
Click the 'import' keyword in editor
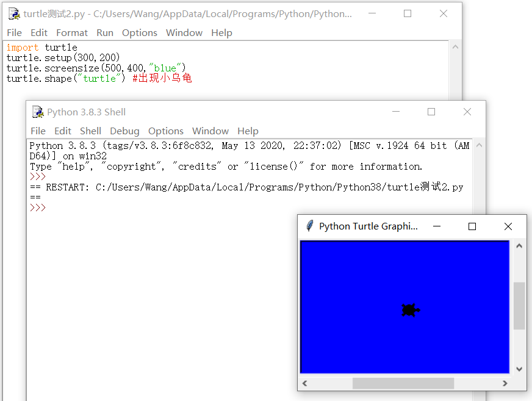coord(23,47)
